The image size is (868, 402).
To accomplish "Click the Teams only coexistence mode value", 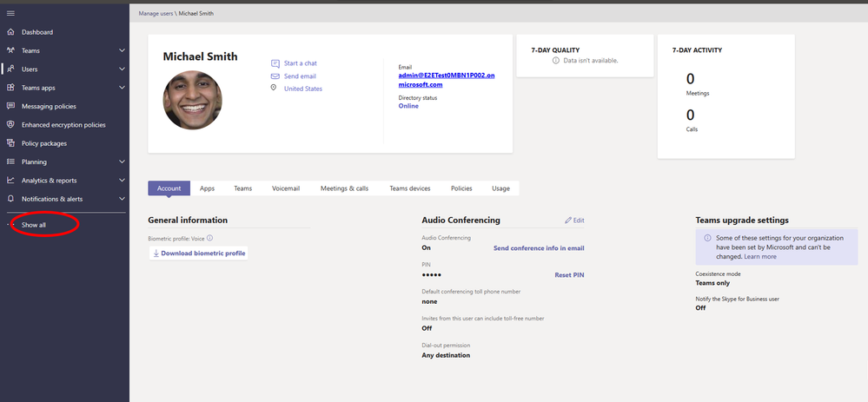I will pyautogui.click(x=712, y=283).
